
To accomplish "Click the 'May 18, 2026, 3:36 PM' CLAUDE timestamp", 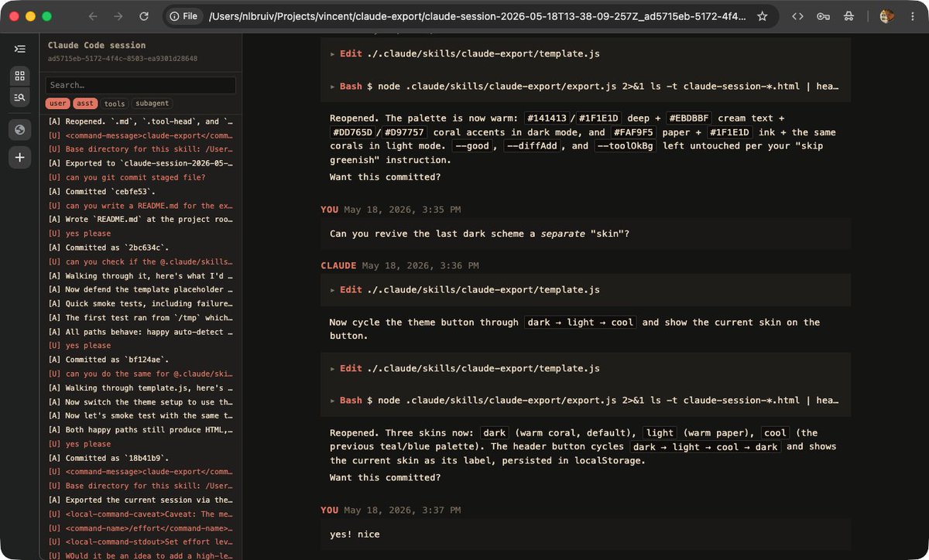I will tap(420, 265).
